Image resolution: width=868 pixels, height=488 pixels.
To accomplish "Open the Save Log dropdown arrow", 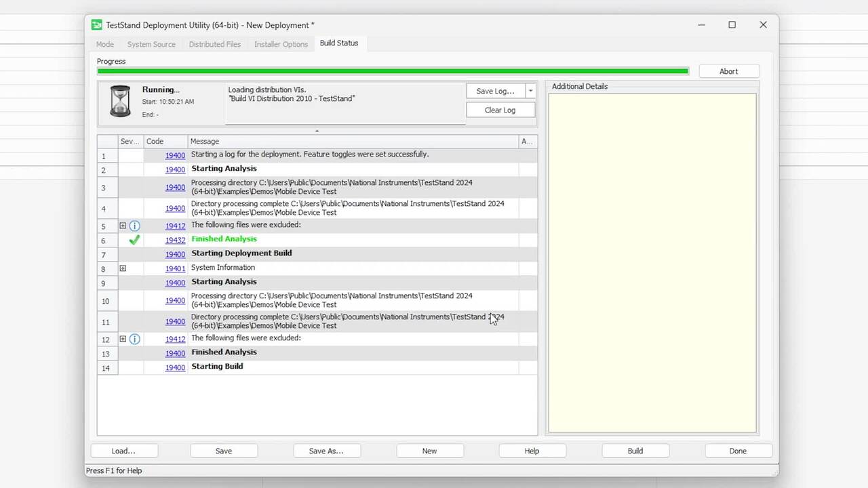I will [x=530, y=91].
